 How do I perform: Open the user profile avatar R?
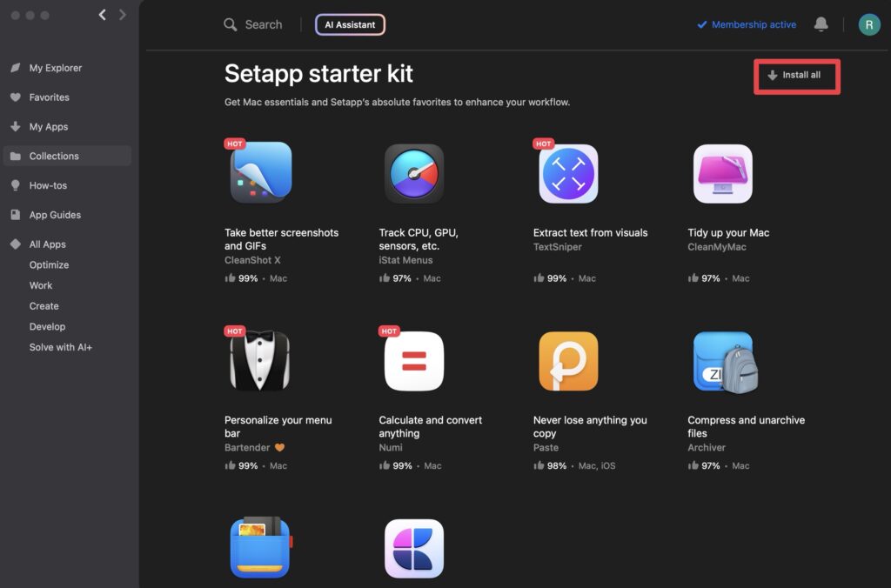pos(869,24)
